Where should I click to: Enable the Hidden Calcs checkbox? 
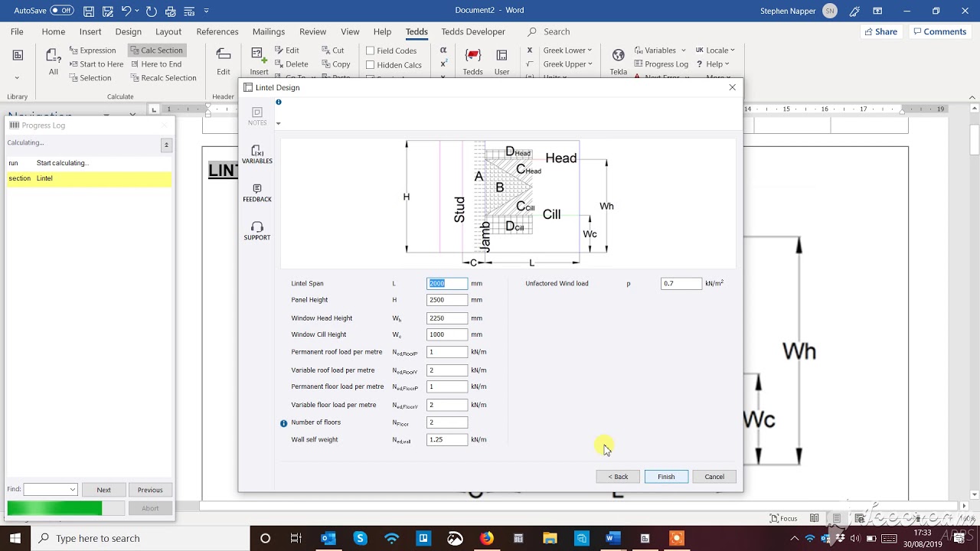370,65
